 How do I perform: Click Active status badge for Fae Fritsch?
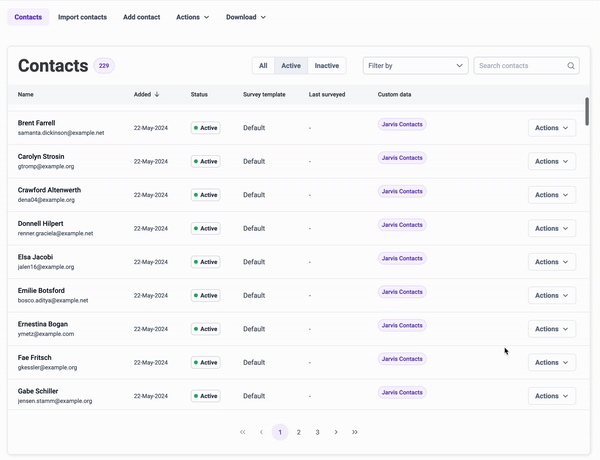205,362
